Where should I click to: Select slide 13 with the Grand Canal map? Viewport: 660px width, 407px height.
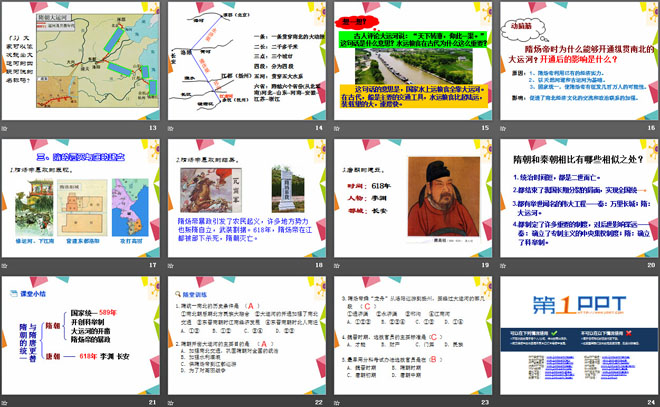(81, 61)
